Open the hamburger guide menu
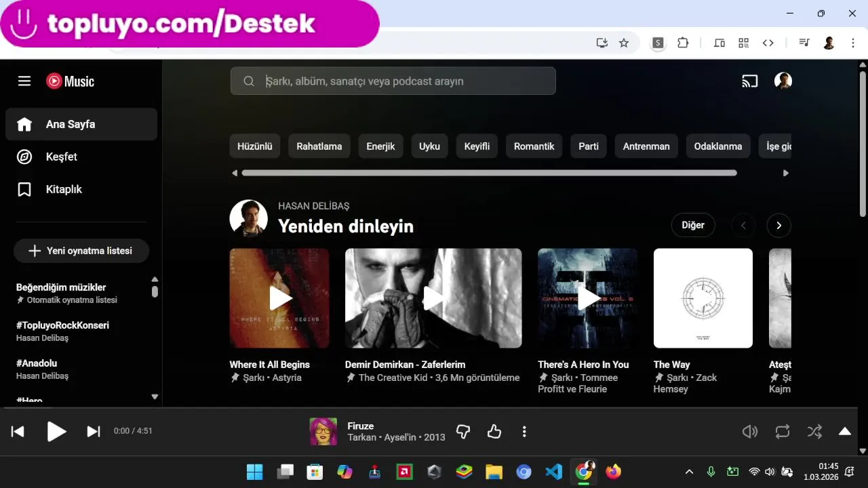Screen dimensions: 868x488 coord(24,81)
